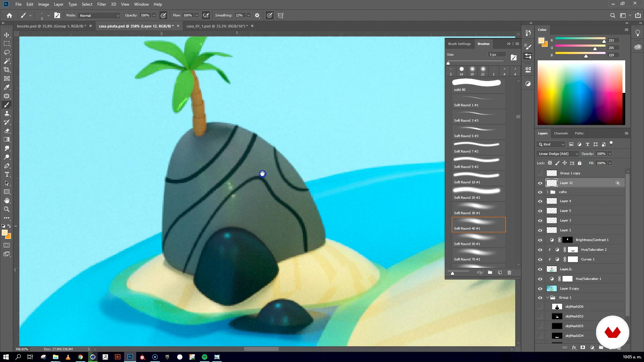Expand the cofre layer group
The image size is (644, 362).
pyautogui.click(x=548, y=192)
